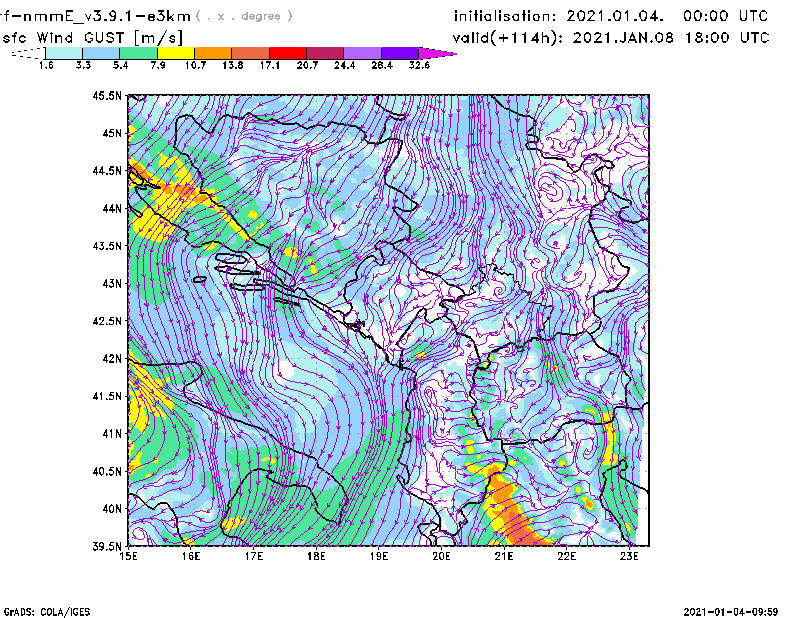Viewport: 800px width, 618px height.
Task: Pick the legend value 32.6
Action: [419, 65]
